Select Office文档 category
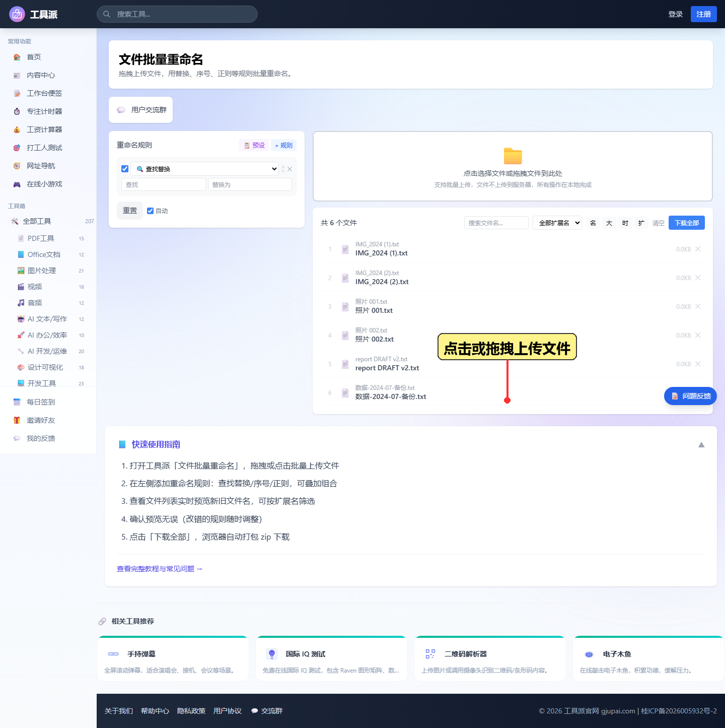 pos(50,254)
